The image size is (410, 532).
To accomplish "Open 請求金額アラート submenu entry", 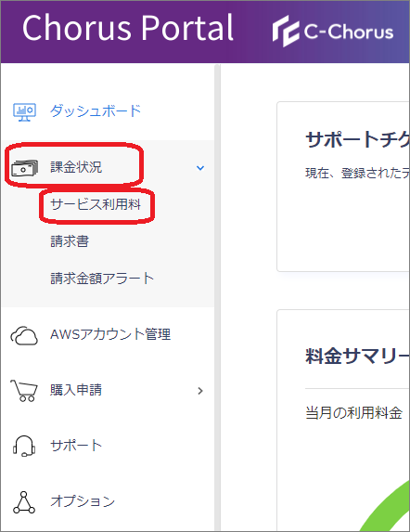I will 102,279.
